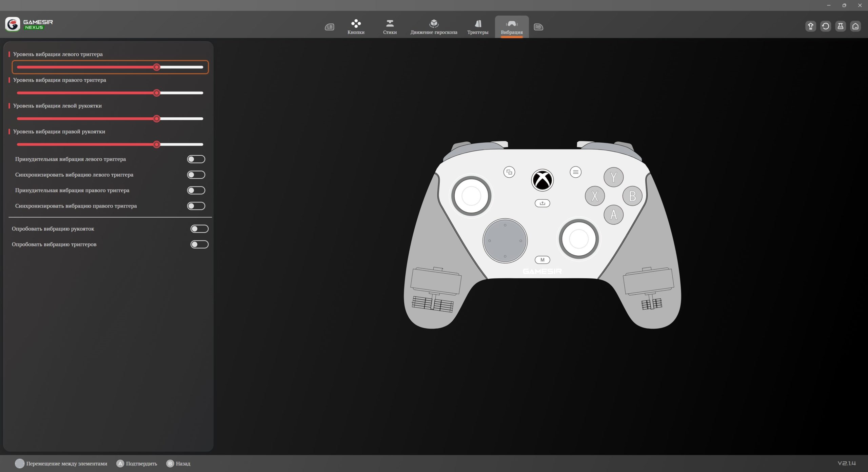Enable Принудительная вибрация левого триггера
The width and height of the screenshot is (868, 472).
tap(196, 159)
